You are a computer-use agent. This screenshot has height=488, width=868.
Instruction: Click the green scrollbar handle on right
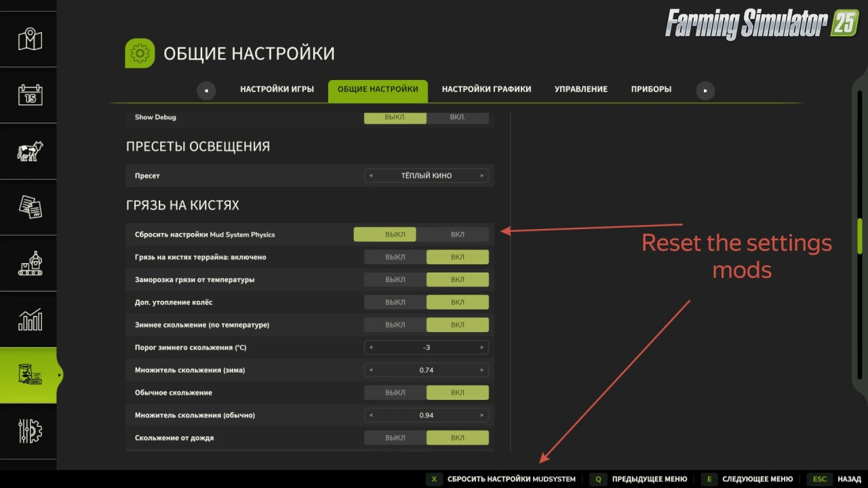pos(860,235)
